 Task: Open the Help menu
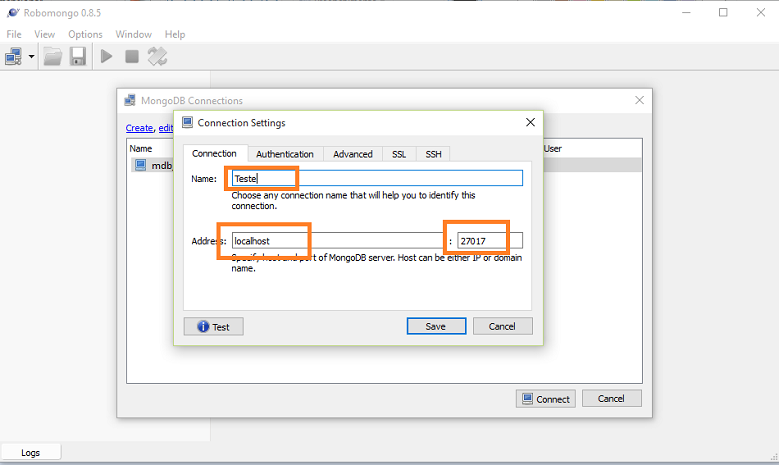[175, 34]
